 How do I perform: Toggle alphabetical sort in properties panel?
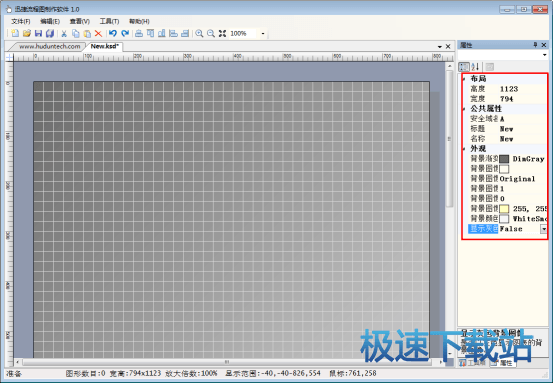coord(475,67)
